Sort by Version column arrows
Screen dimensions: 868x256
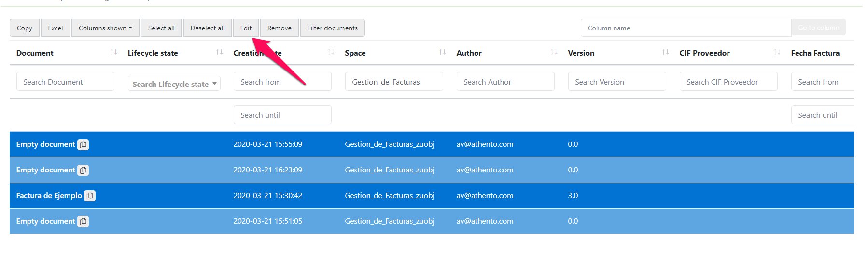666,52
